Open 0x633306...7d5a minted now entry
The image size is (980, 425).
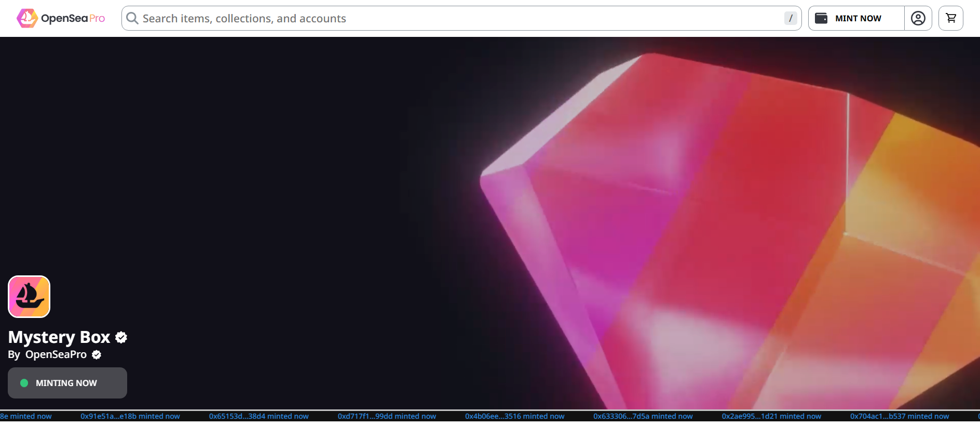pyautogui.click(x=643, y=416)
